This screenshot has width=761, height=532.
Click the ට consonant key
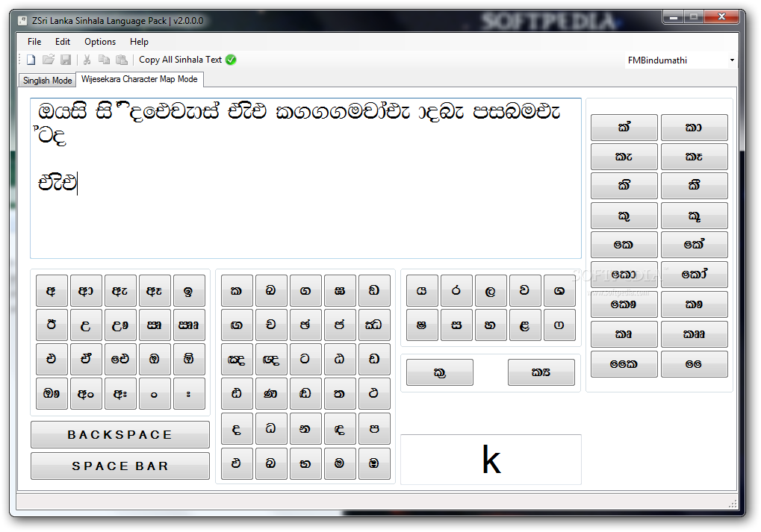(305, 359)
